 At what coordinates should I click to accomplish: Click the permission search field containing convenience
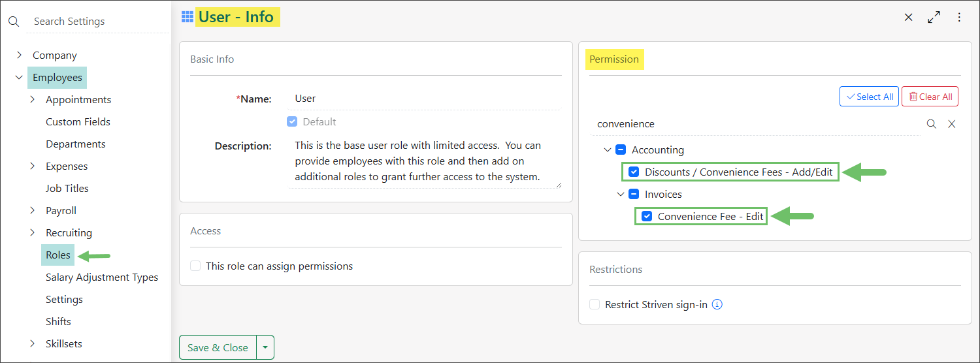click(755, 124)
